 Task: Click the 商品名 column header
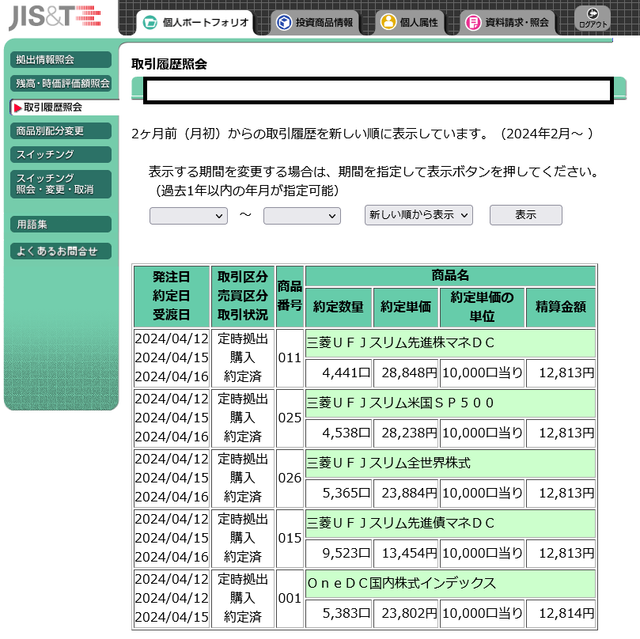[x=450, y=275]
